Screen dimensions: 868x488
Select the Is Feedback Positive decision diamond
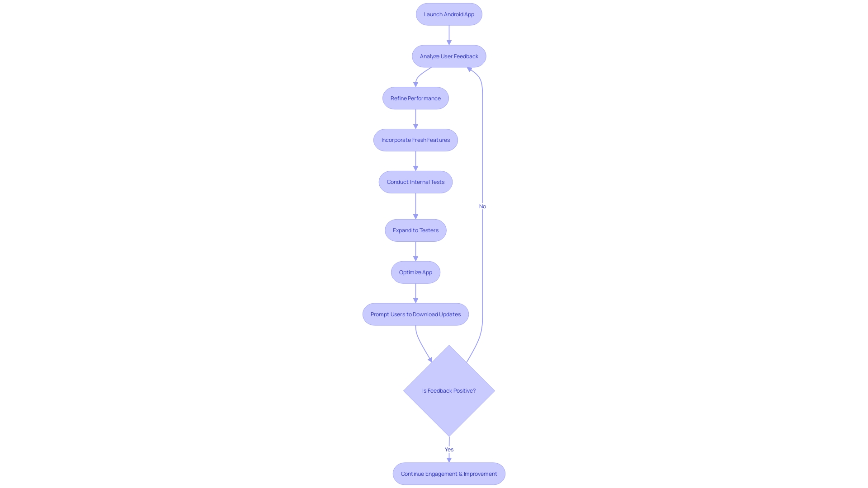[x=448, y=390]
